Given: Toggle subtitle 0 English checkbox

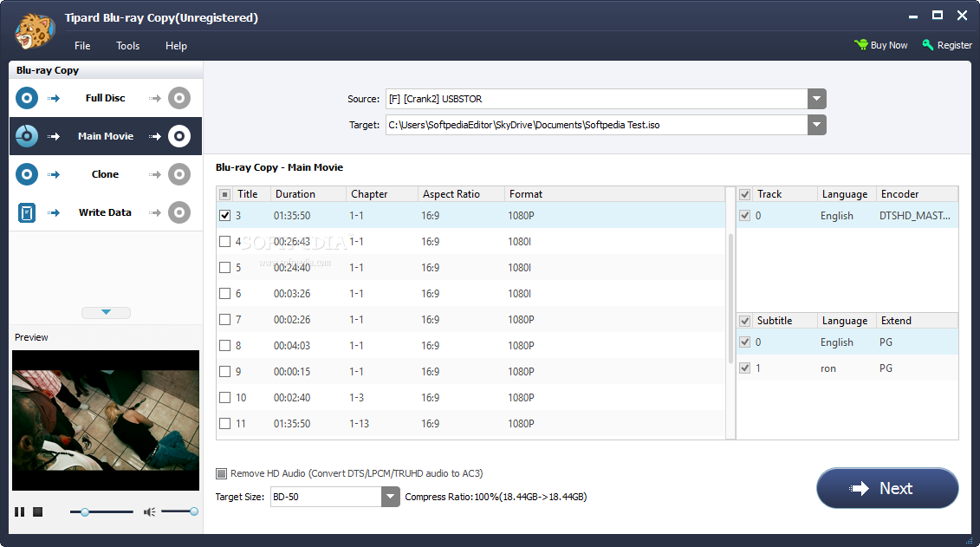Looking at the screenshot, I should pyautogui.click(x=745, y=342).
